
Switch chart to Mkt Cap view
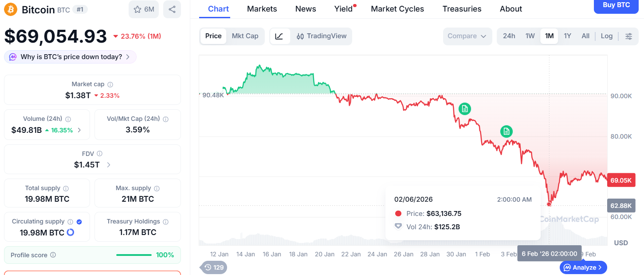(x=245, y=36)
